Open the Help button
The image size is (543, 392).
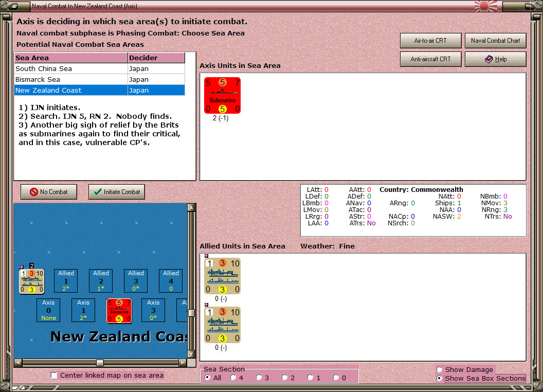[x=495, y=59]
